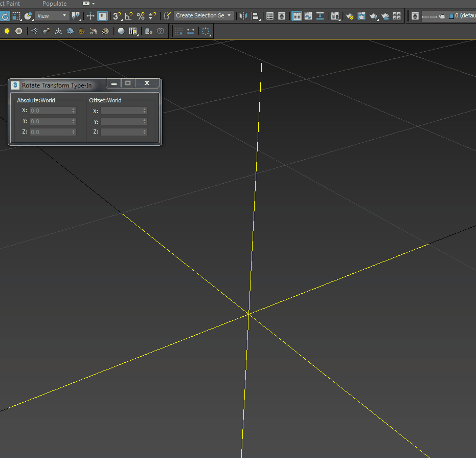Click the wireframe pyramid icon
The image size is (476, 458).
coord(58,31)
